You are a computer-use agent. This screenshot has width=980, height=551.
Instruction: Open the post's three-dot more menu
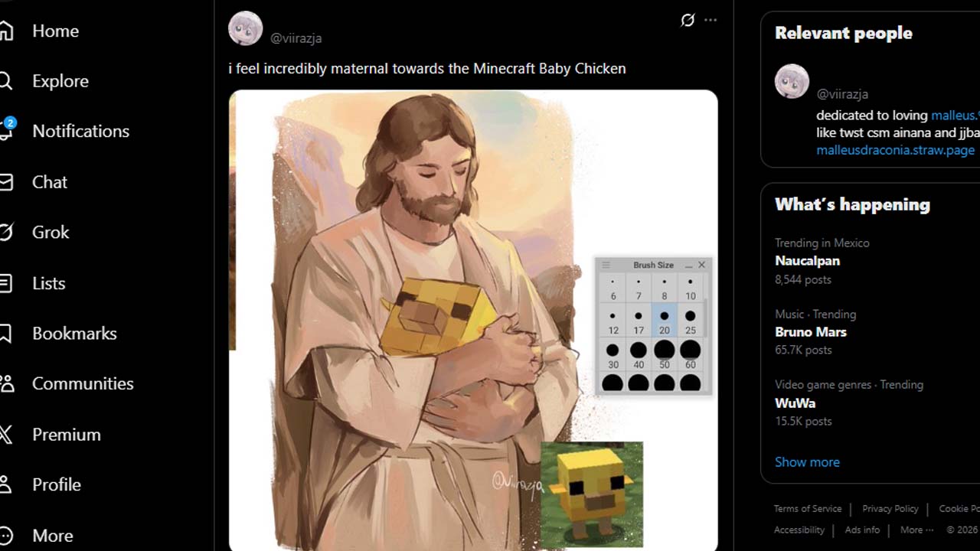(710, 20)
